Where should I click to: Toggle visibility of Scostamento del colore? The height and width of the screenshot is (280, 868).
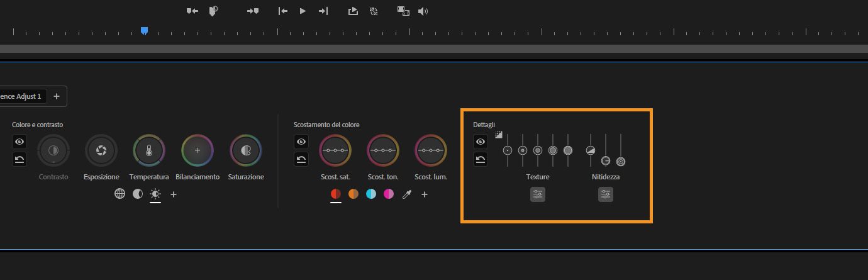(301, 142)
